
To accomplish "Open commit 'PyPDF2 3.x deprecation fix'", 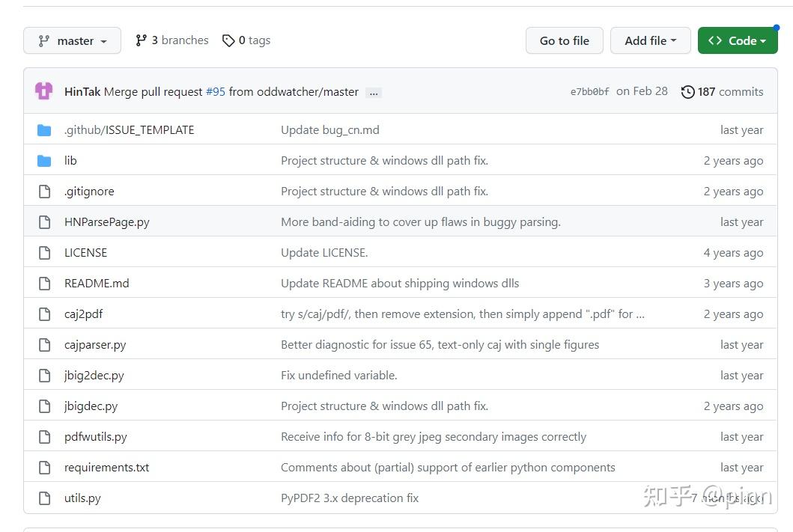I will [x=350, y=498].
